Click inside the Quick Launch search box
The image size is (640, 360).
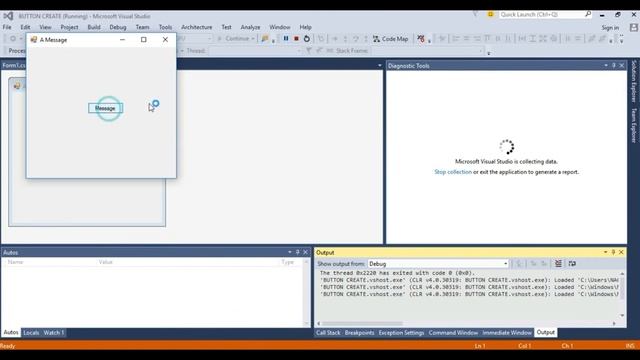pyautogui.click(x=542, y=14)
